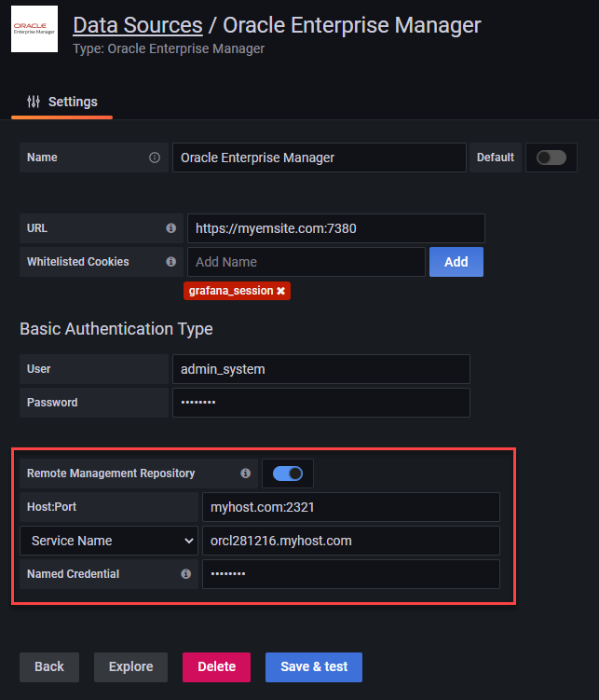This screenshot has height=700, width=599.
Task: Click the Whitelisted Cookies info icon
Action: 170,262
